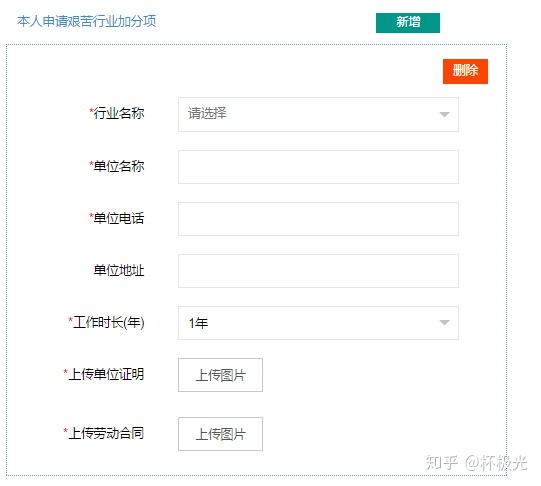The image size is (541, 486).
Task: Focus the 单位地址 text field
Action: (318, 271)
